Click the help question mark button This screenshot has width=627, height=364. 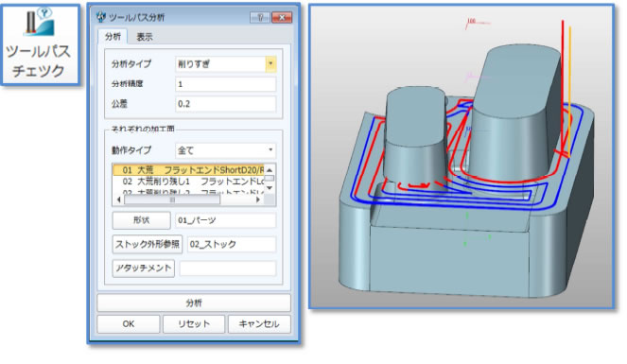pyautogui.click(x=260, y=18)
